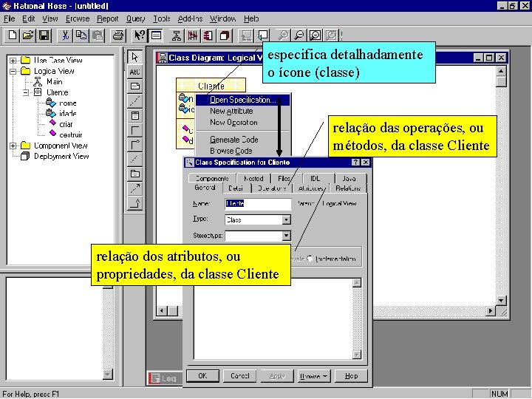The image size is (532, 399).
Task: Click the Browse Interaction Diagram icon
Action: (x=192, y=35)
